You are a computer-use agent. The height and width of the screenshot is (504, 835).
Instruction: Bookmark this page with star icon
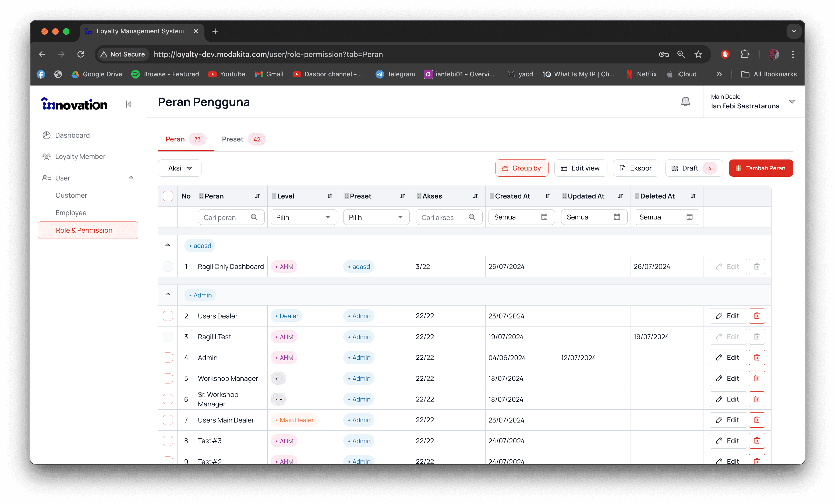[698, 54]
